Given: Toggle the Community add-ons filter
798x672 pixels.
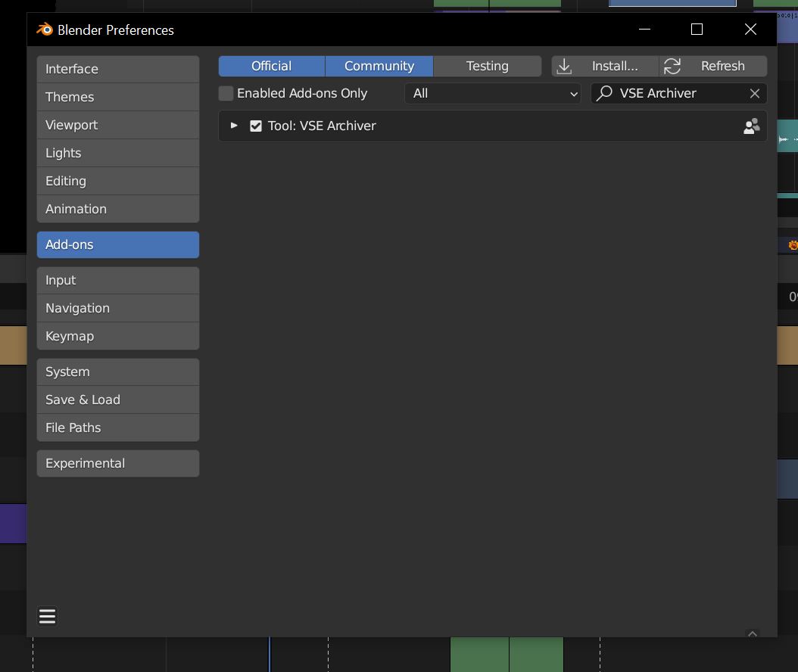Looking at the screenshot, I should pyautogui.click(x=379, y=66).
